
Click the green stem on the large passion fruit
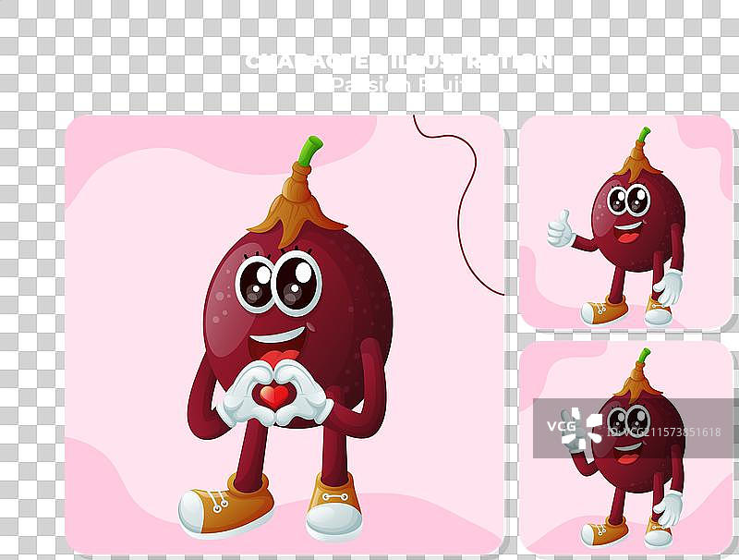tap(310, 151)
